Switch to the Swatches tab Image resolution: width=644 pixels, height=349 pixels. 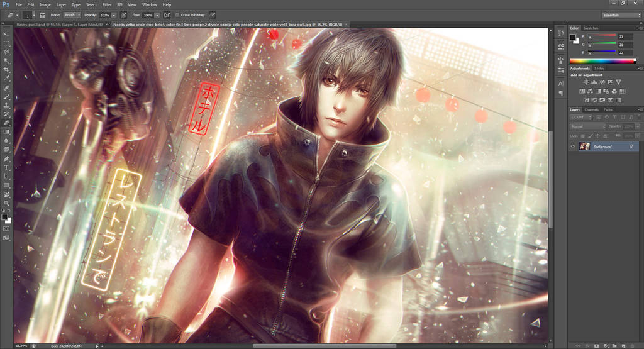[591, 28]
